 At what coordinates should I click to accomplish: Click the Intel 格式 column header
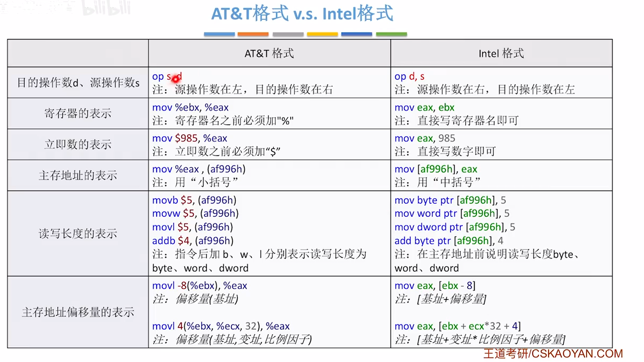[x=501, y=53]
